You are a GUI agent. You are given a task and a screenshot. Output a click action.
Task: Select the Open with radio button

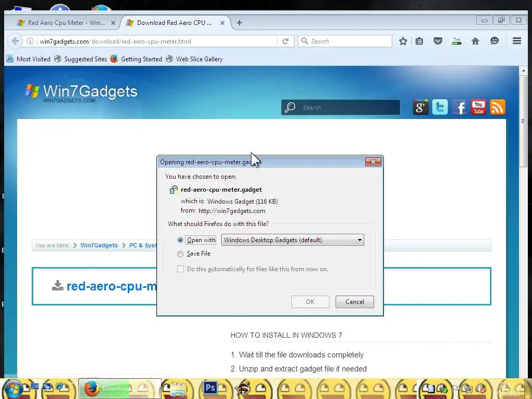pyautogui.click(x=180, y=240)
